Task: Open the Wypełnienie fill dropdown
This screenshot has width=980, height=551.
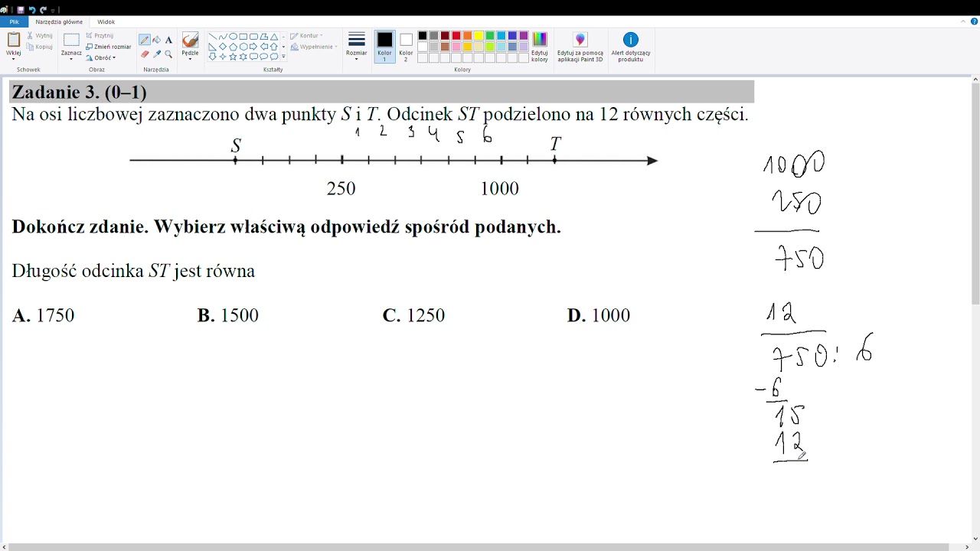Action: pos(314,47)
